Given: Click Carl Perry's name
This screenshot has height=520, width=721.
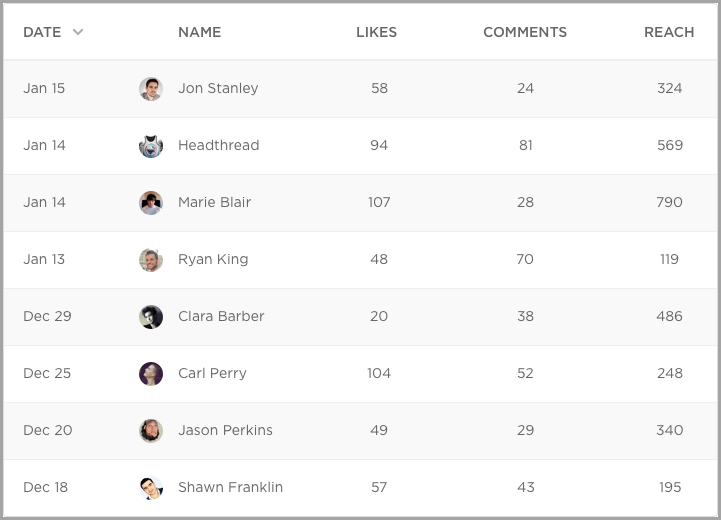Looking at the screenshot, I should pyautogui.click(x=212, y=373).
